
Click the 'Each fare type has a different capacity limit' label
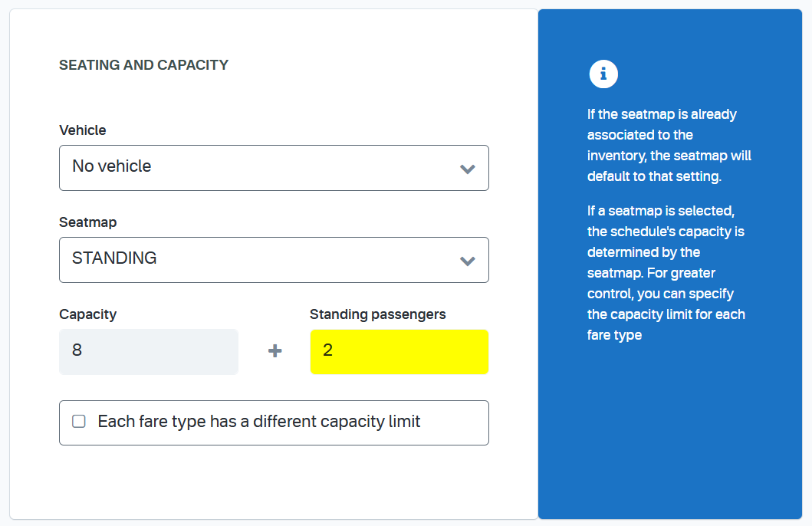259,422
